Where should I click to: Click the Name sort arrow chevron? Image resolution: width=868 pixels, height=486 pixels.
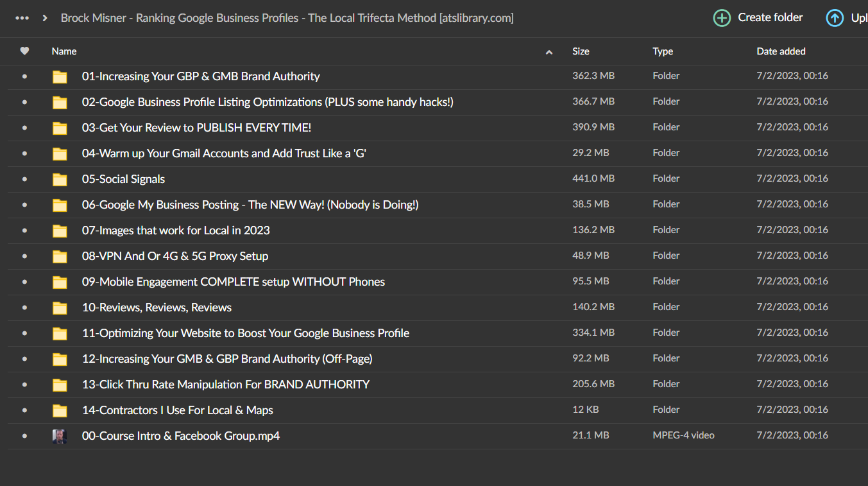(549, 52)
